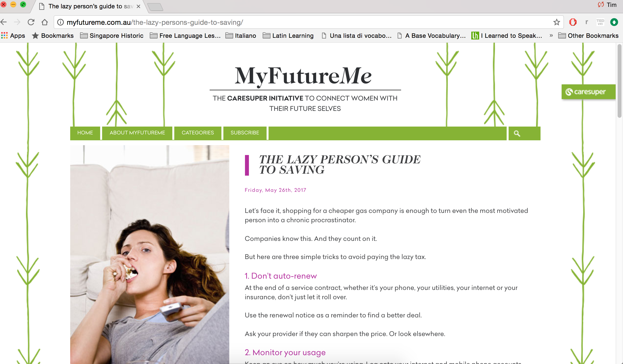The width and height of the screenshot is (623, 364).
Task: Go to browser home page icon
Action: [45, 22]
